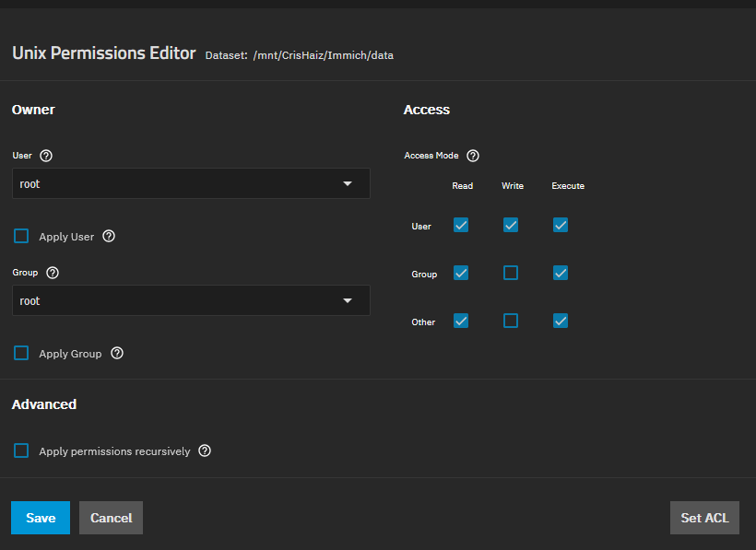Click help icon for Apply permissions recursively
Screen dimensions: 756x550
[205, 451]
